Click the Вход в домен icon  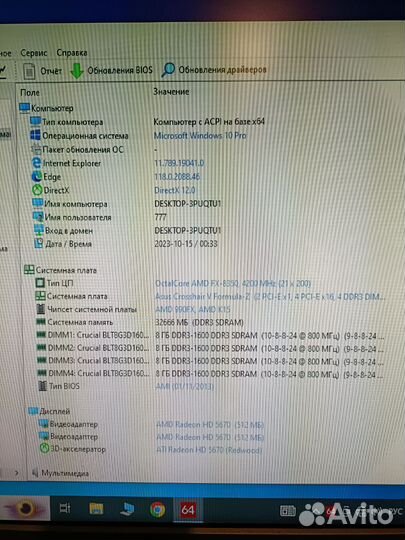pos(39,230)
